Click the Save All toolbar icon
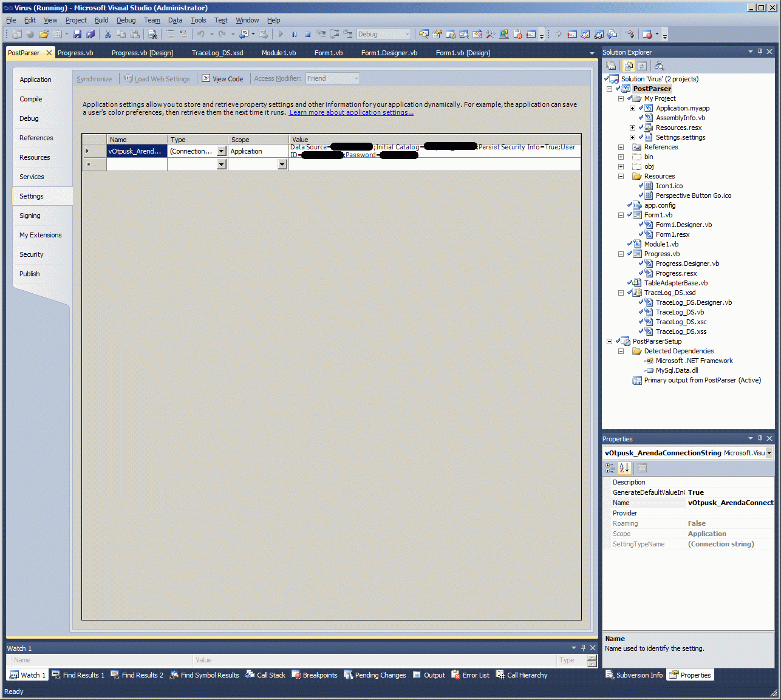 [x=90, y=34]
